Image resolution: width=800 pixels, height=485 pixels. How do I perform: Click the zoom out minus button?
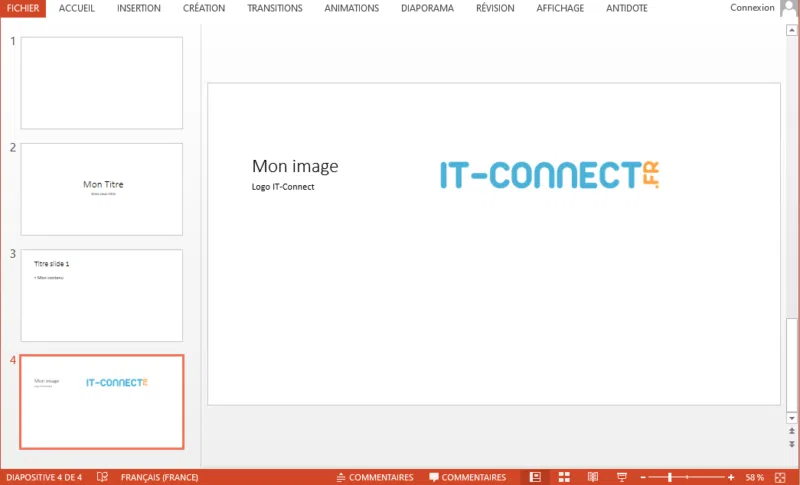coord(643,477)
